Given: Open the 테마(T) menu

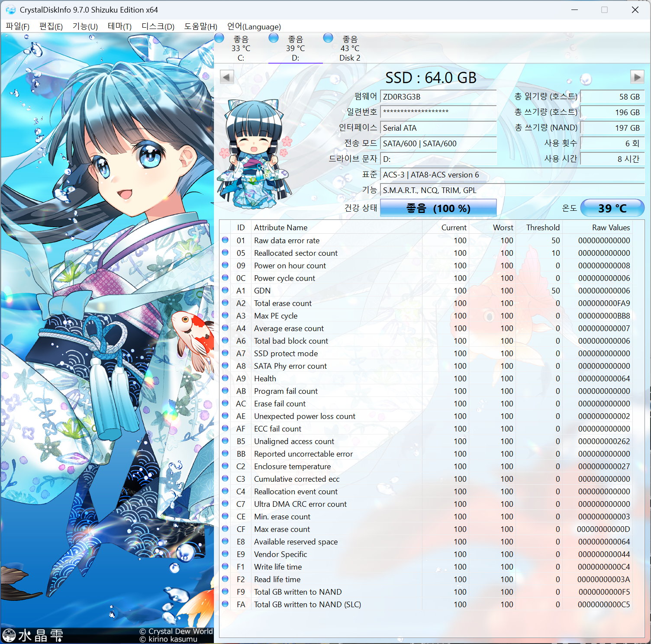Looking at the screenshot, I should click(119, 26).
